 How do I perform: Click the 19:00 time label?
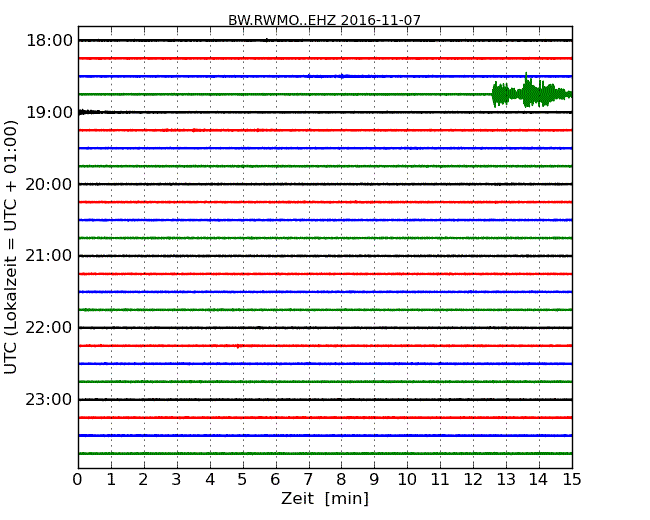49,112
